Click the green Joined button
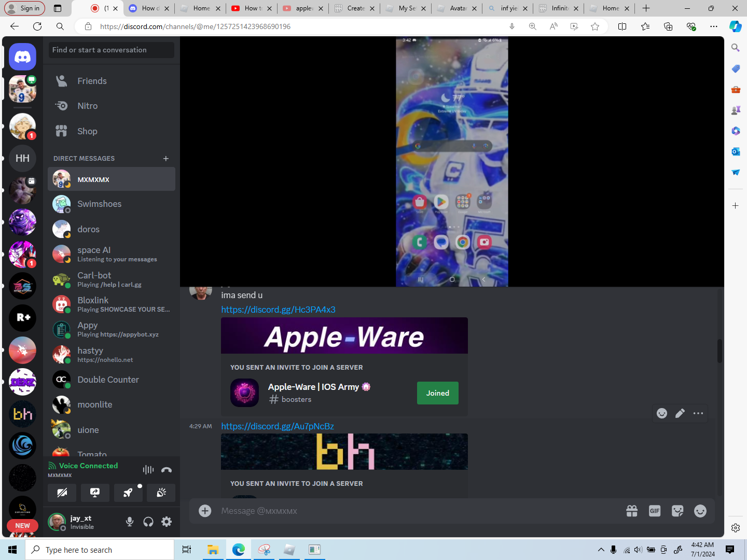 click(438, 393)
